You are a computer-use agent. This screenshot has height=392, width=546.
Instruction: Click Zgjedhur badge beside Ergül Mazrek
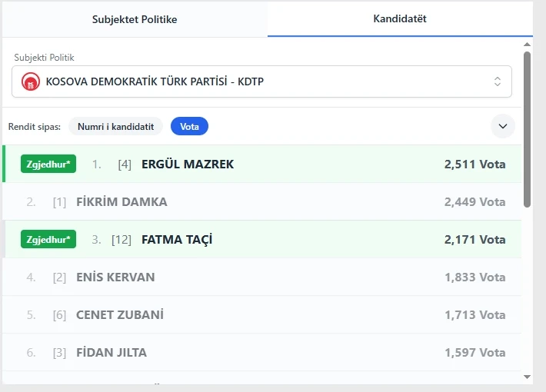[x=48, y=164]
